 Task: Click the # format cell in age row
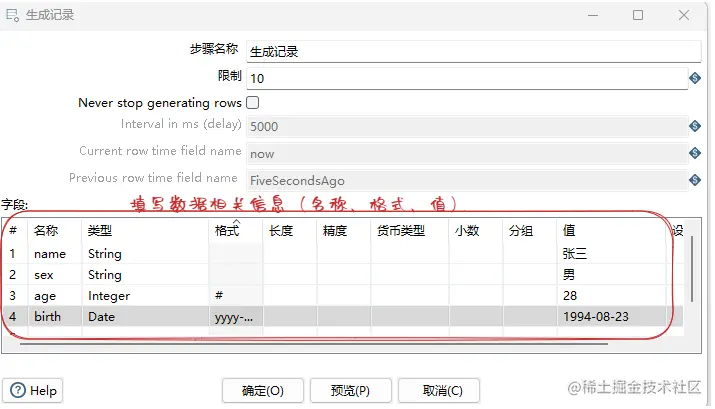236,295
